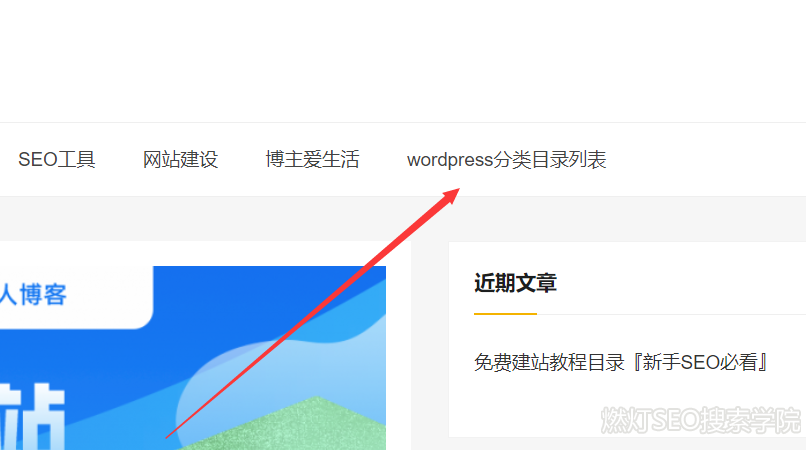Go to the 网站建设 menu item
The height and width of the screenshot is (450, 806).
(x=180, y=159)
